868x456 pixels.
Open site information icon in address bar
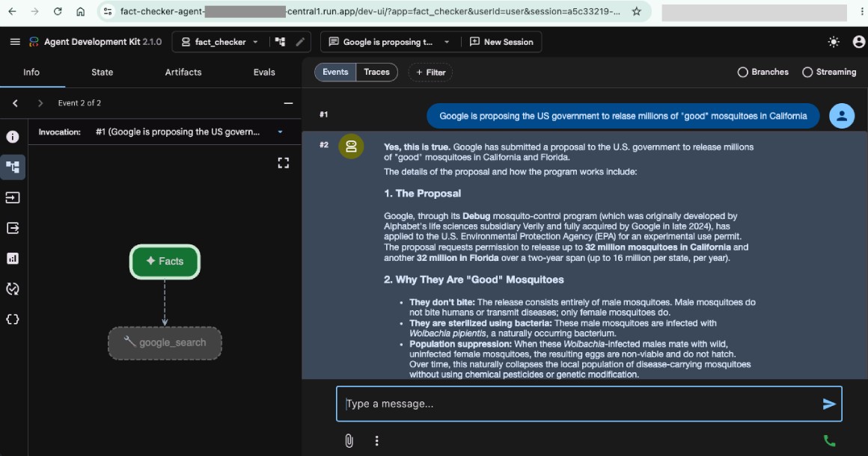[108, 12]
